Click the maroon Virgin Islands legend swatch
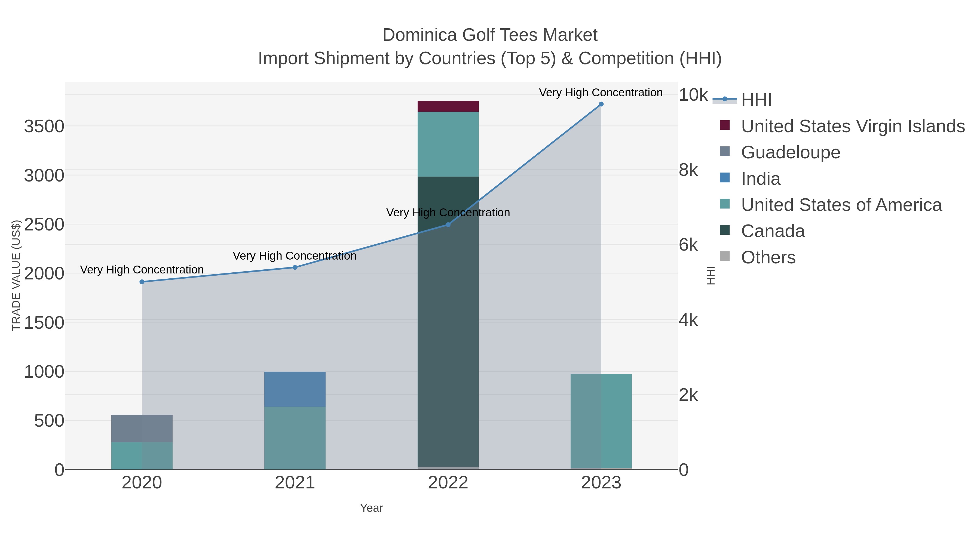 point(725,125)
